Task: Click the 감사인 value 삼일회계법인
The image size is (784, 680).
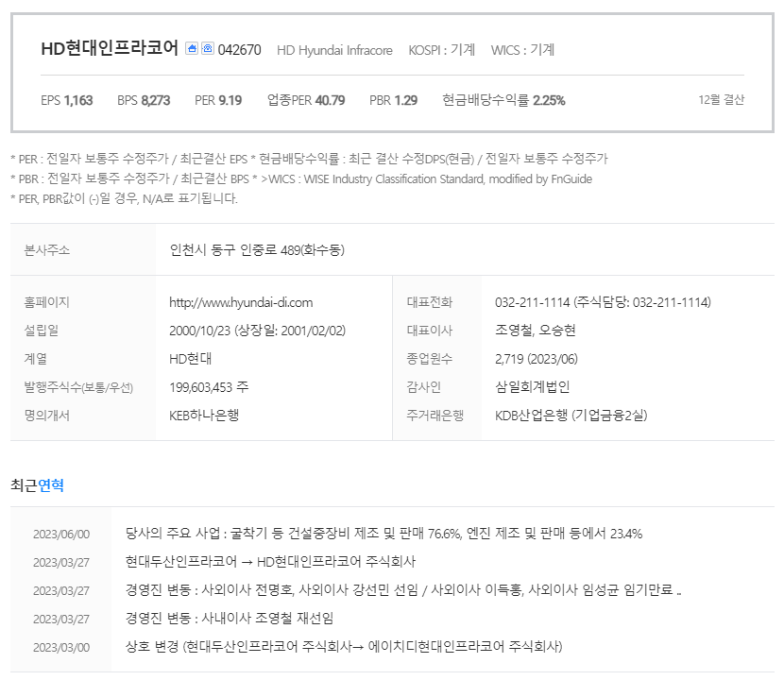Action: pos(533,387)
